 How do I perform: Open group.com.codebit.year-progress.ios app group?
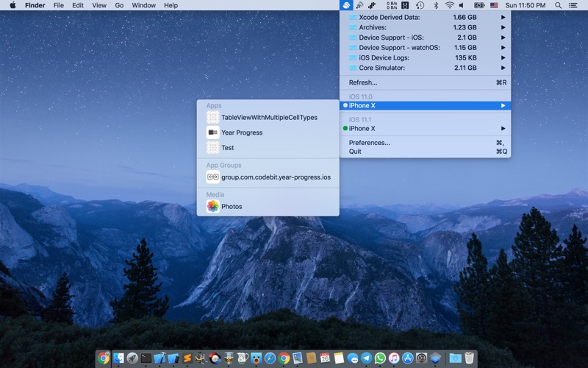(268, 177)
